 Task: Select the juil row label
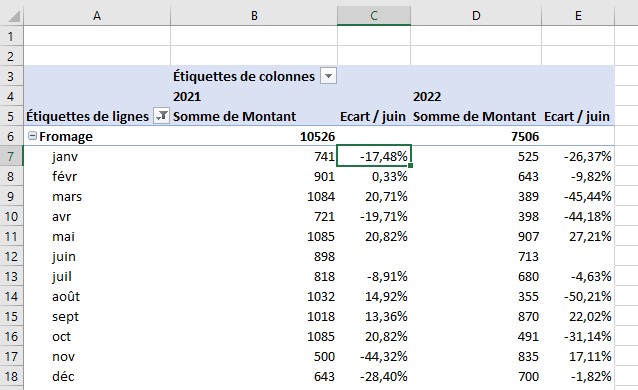97,276
